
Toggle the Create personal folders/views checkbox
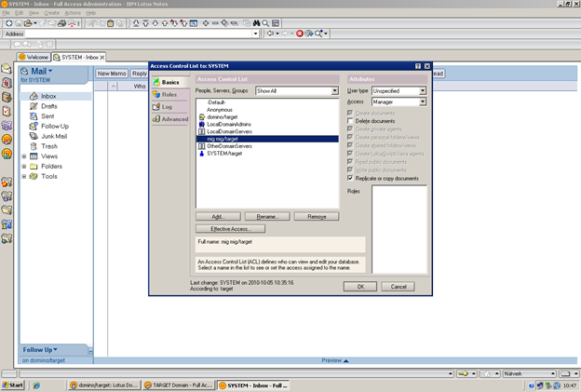pyautogui.click(x=350, y=137)
